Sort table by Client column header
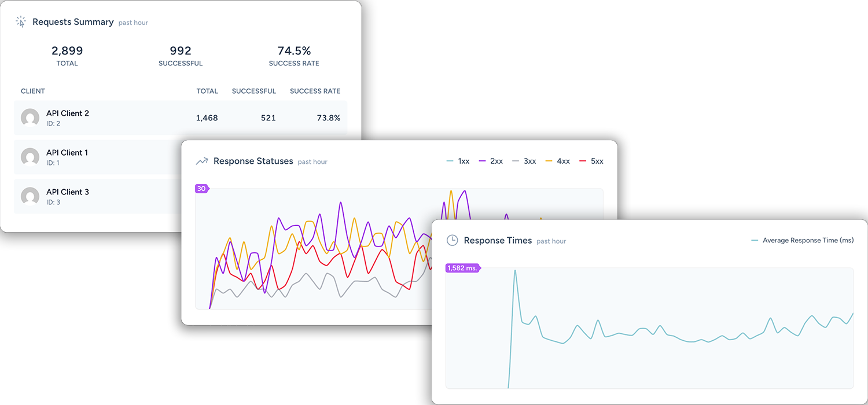Screen dimensions: 868x405 [x=33, y=91]
